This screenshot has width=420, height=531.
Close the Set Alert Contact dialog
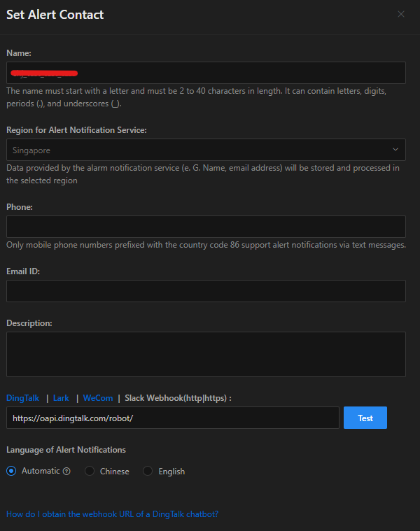tap(401, 14)
